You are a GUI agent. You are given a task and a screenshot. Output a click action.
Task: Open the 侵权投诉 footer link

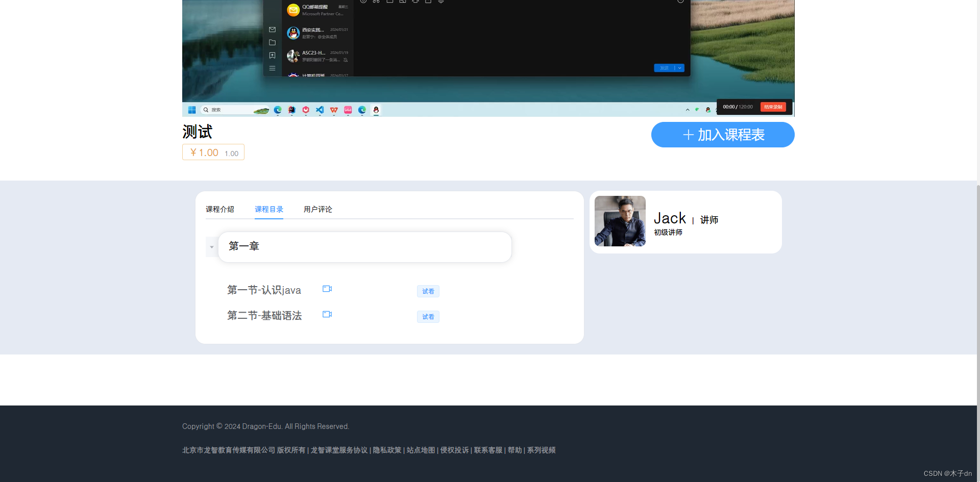click(x=454, y=450)
